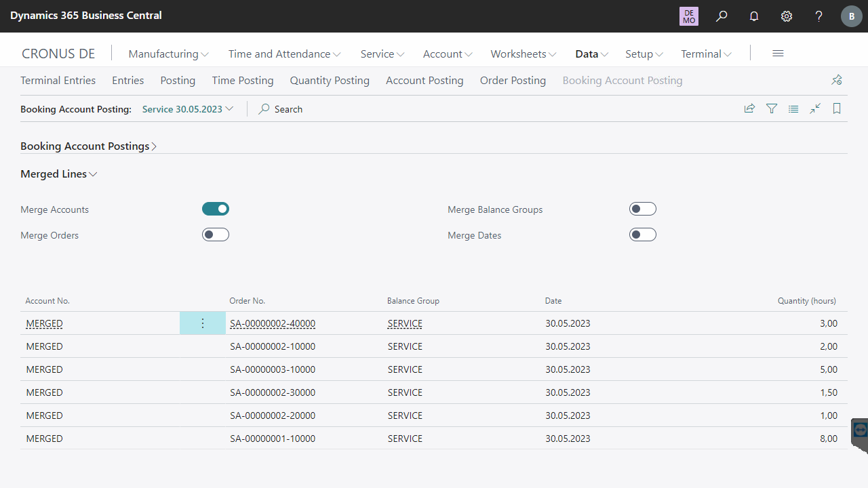Open the user account avatar B

pyautogui.click(x=852, y=16)
